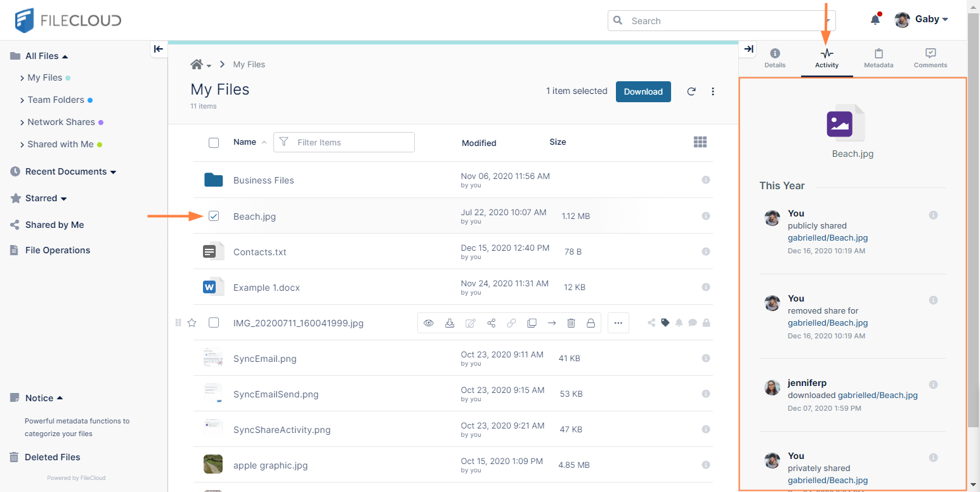This screenshot has width=980, height=492.
Task: Delete IMG_20200711 file with trash icon
Action: click(571, 323)
